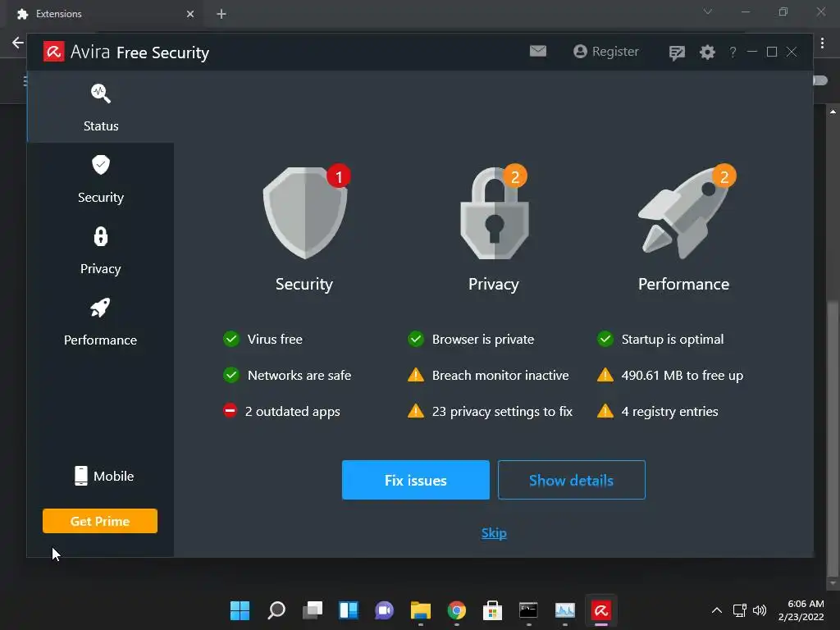Image resolution: width=840 pixels, height=630 pixels.
Task: Click the Performance heading under the rocket
Action: 683,284
